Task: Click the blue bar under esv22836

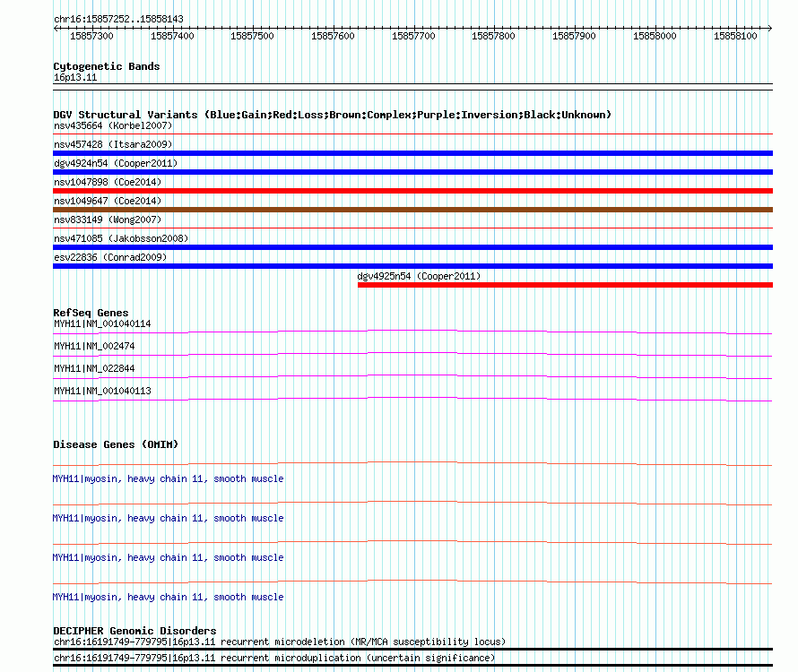Action: (x=412, y=266)
